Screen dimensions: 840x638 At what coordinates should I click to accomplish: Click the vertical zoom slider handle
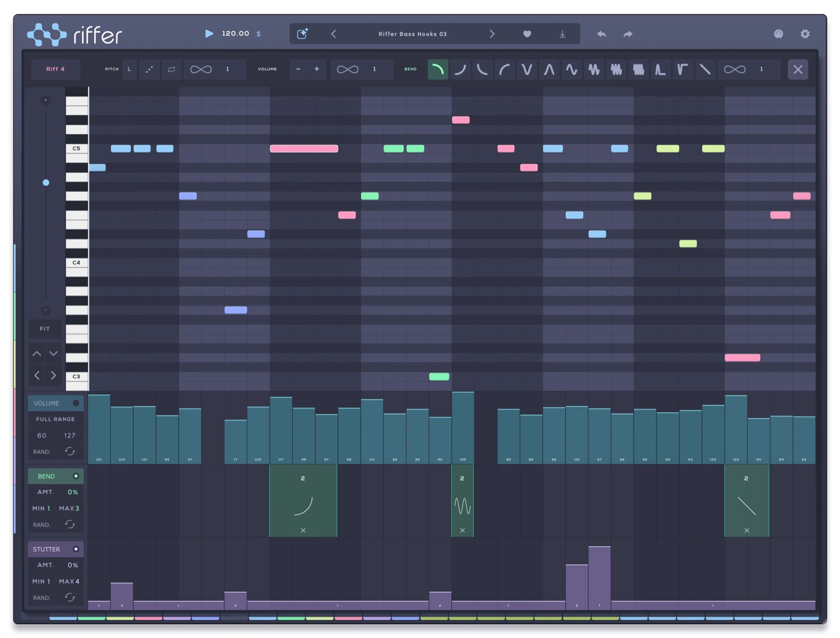pyautogui.click(x=46, y=182)
